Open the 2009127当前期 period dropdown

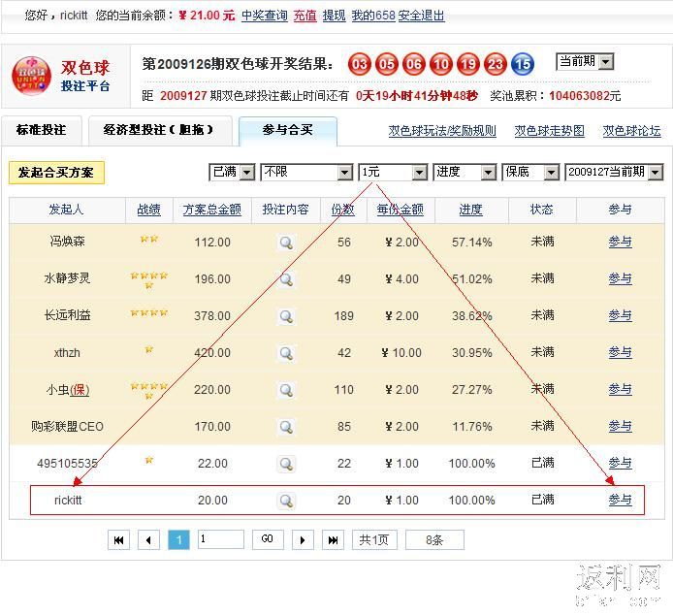(x=613, y=172)
